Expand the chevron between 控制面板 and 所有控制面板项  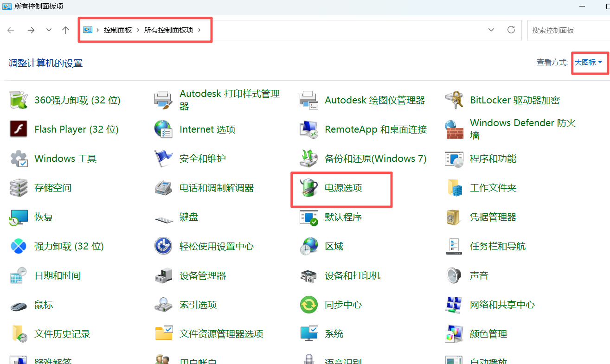(x=138, y=30)
